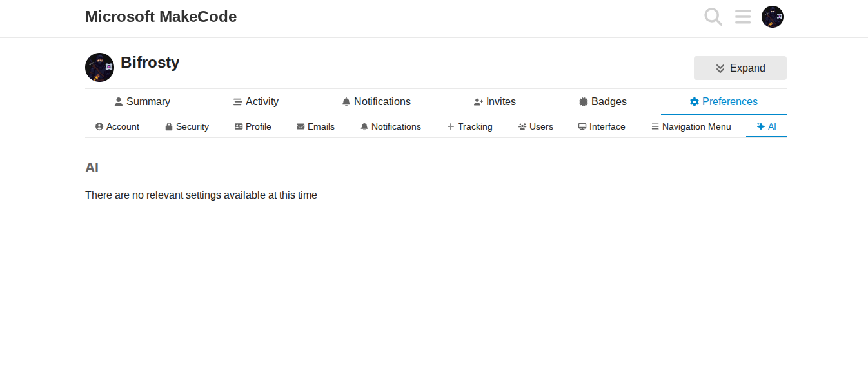Open Notifications preferences sub-section beside Emails

click(391, 126)
